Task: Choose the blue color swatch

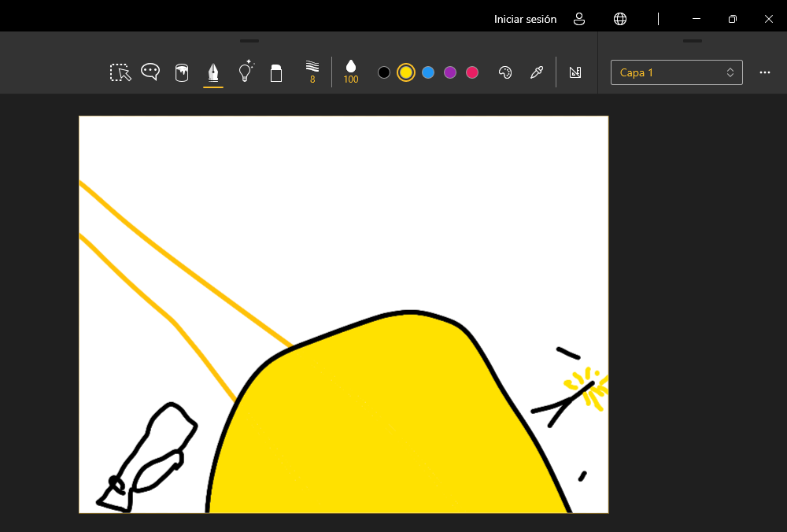Action: point(428,72)
